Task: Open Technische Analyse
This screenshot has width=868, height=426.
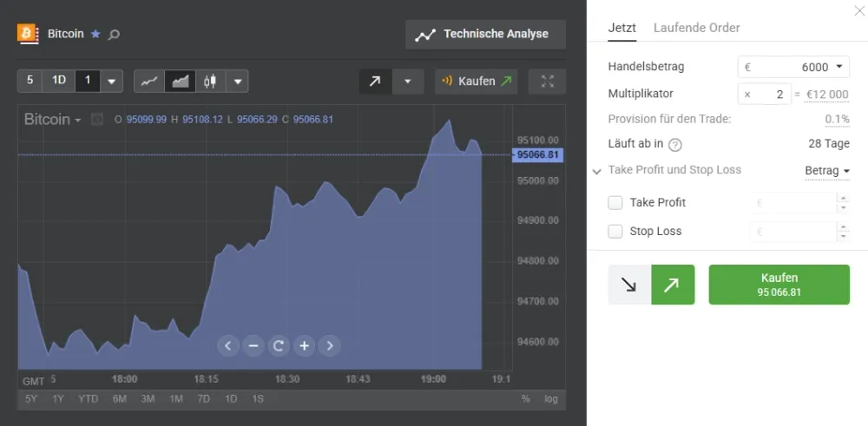Action: click(485, 35)
